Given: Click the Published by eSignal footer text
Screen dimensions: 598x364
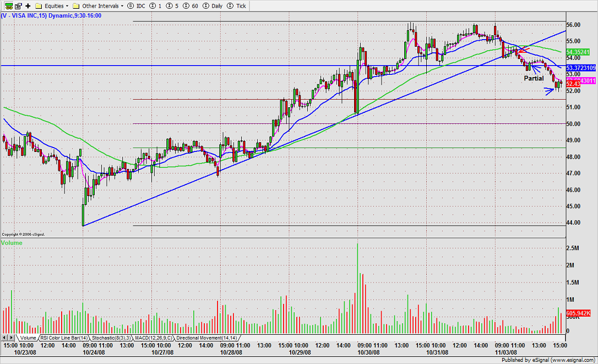Looking at the screenshot, I should pos(548,360).
